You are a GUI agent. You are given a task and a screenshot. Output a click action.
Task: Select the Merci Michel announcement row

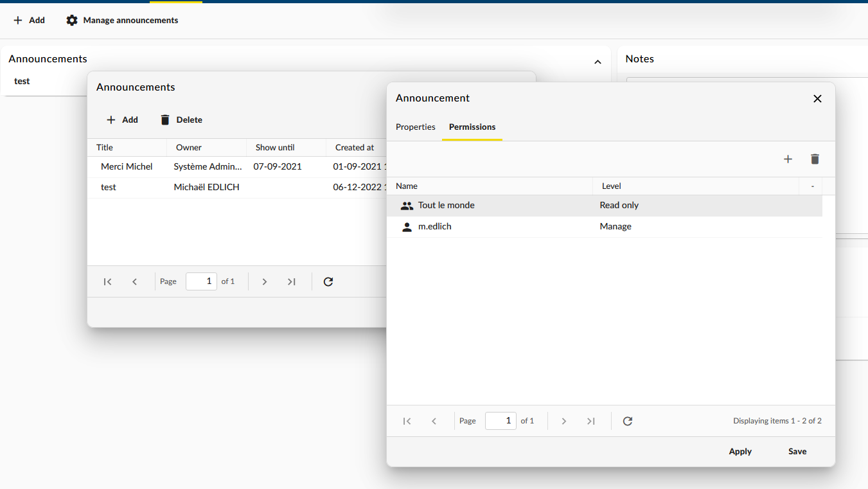coord(193,166)
